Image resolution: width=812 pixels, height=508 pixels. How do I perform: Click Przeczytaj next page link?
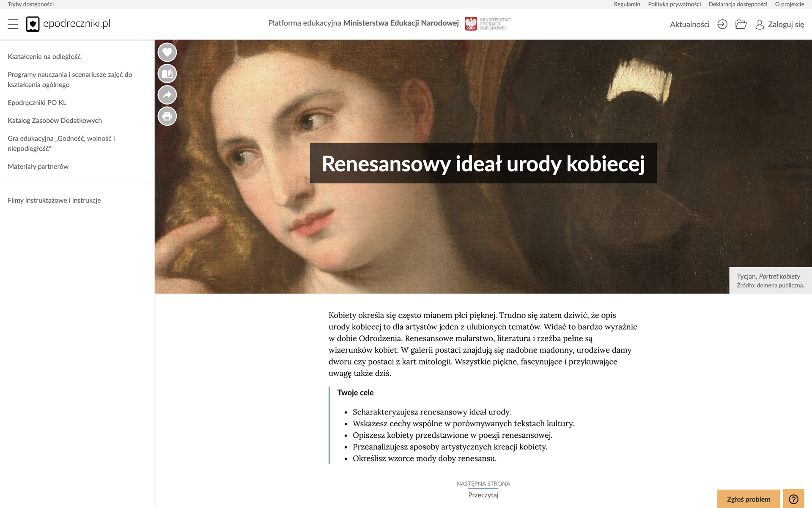click(x=483, y=495)
